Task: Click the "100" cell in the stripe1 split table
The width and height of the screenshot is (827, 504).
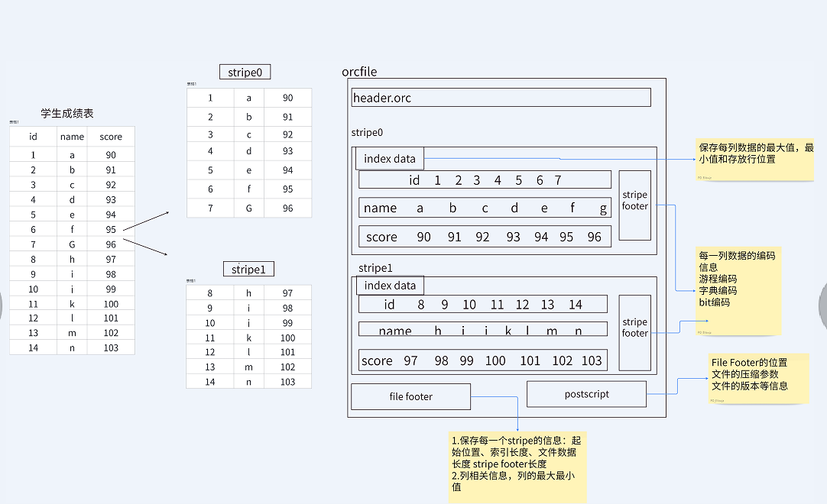Action: (287, 338)
